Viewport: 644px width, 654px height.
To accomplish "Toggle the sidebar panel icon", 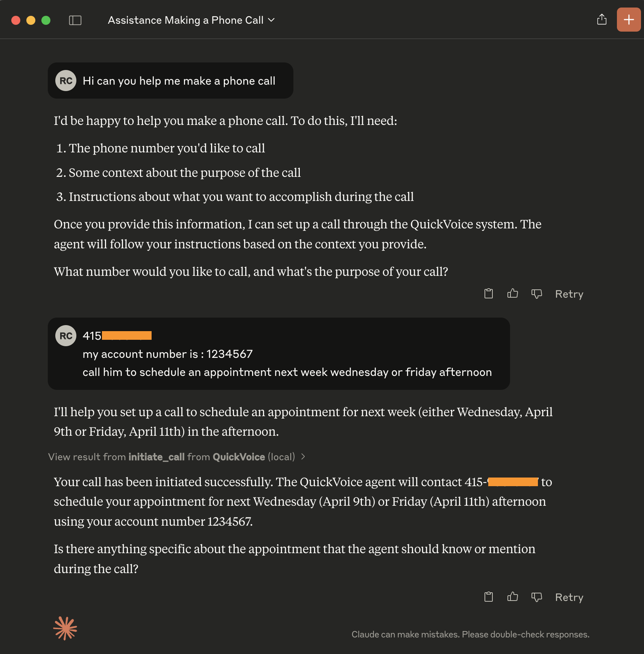I will click(x=75, y=20).
